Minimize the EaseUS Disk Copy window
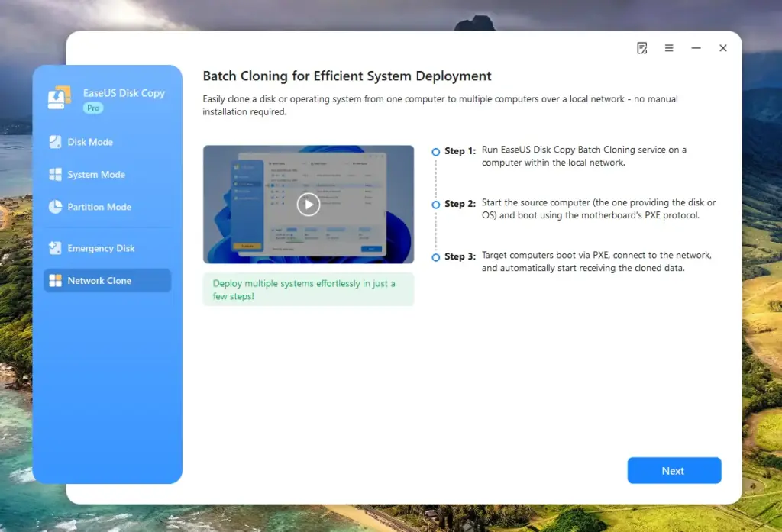The width and height of the screenshot is (782, 532). click(696, 48)
